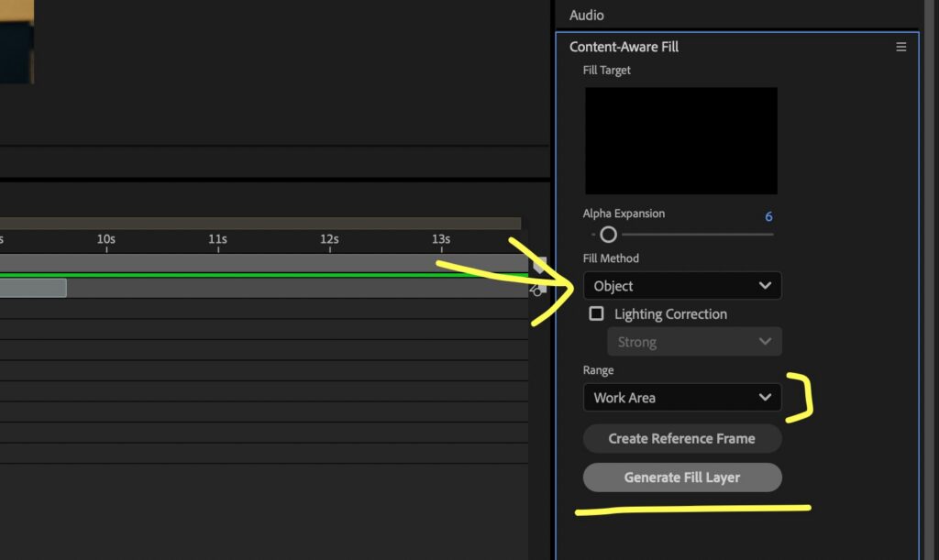
Task: Click the 13s mark on the timeline ruler
Action: point(440,238)
